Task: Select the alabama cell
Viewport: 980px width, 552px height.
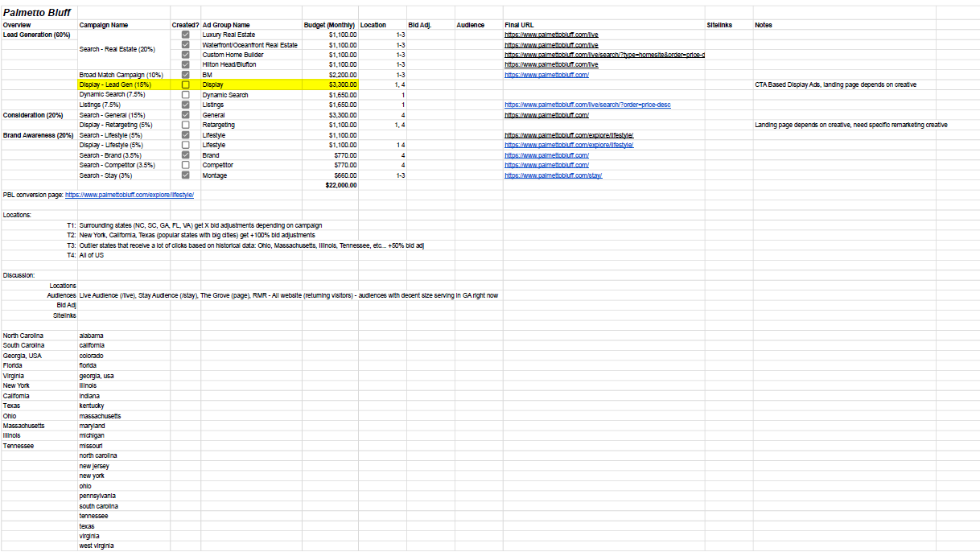Action: [124, 336]
